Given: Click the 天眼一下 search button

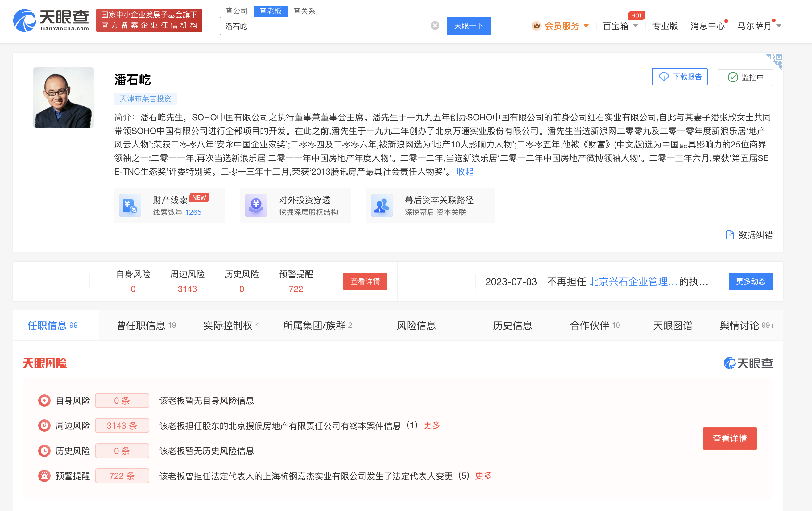Looking at the screenshot, I should point(469,26).
